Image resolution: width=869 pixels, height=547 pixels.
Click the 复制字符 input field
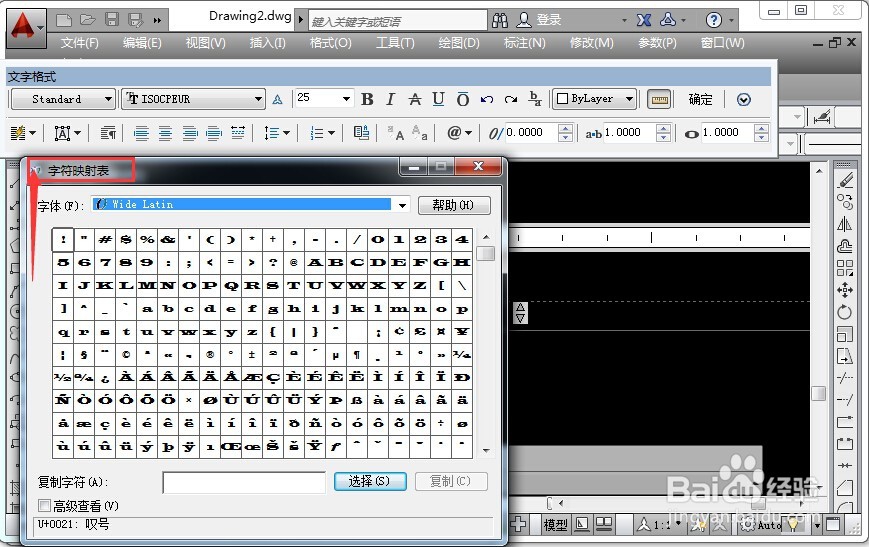point(244,482)
